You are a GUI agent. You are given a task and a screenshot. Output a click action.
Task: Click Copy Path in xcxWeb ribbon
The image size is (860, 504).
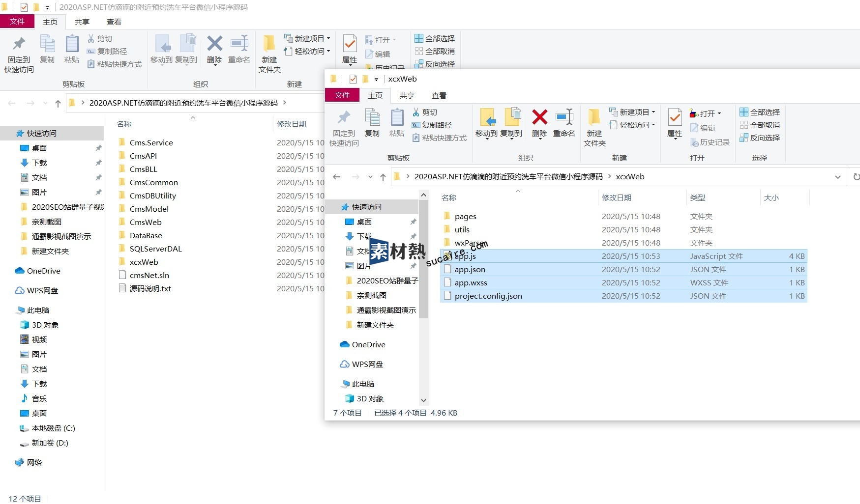click(432, 125)
